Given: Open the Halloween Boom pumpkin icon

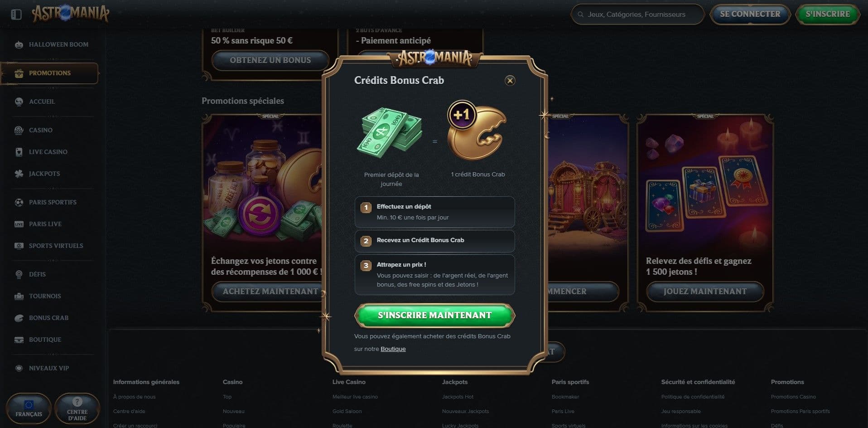Looking at the screenshot, I should [x=19, y=45].
